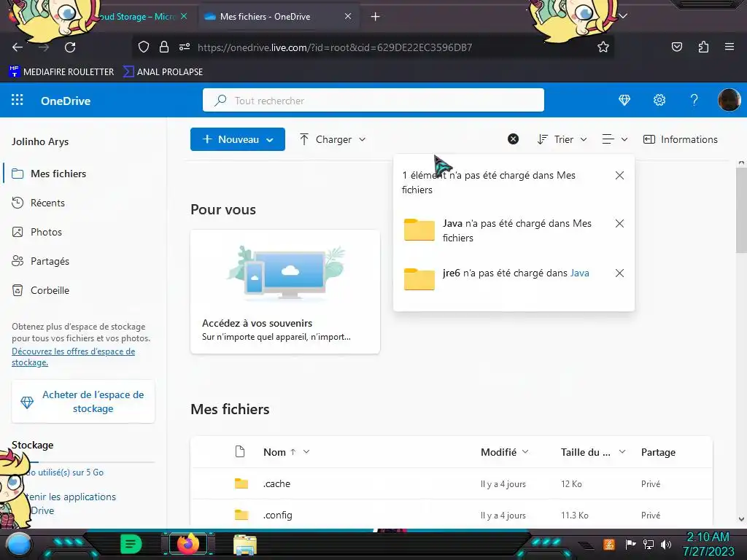This screenshot has width=747, height=560.
Task: Switch to the Cloud Storage tab
Action: pos(138,17)
